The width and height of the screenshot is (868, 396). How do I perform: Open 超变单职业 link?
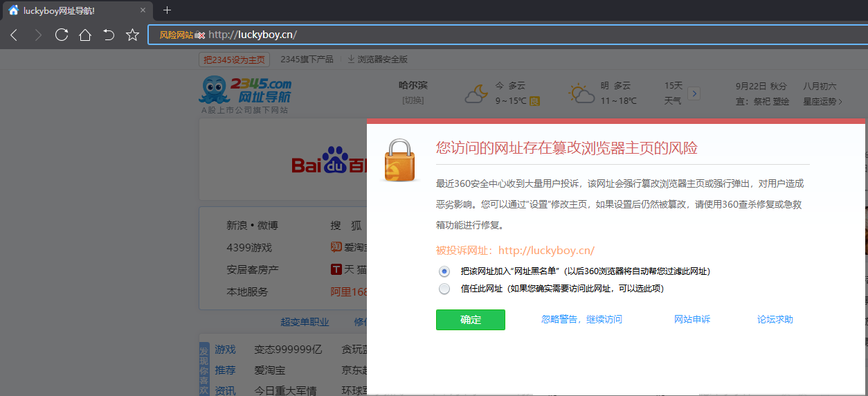click(x=305, y=322)
